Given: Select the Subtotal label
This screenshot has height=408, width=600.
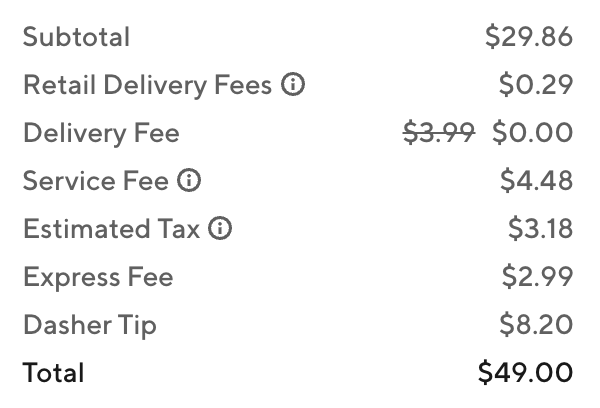Looking at the screenshot, I should (77, 37).
